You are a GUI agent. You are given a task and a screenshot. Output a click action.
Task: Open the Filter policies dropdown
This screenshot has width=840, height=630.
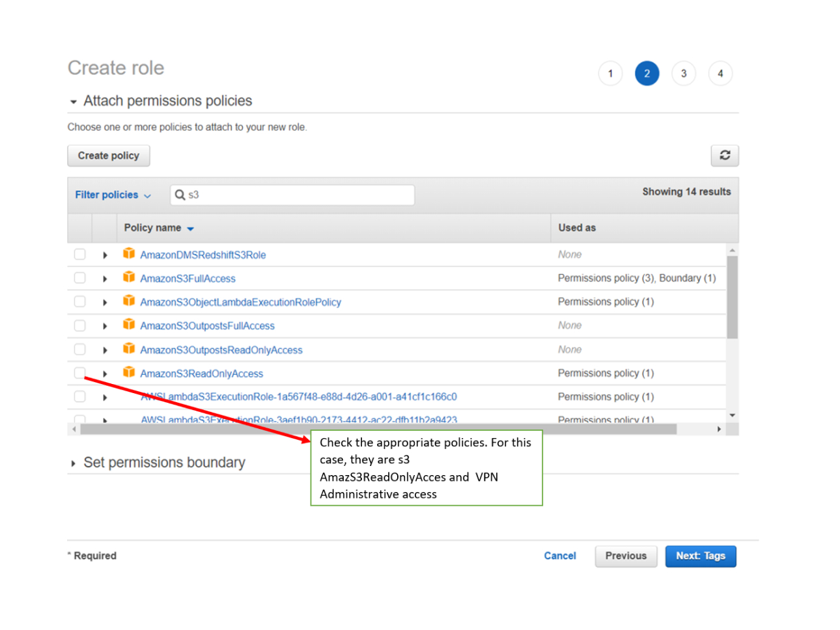(113, 195)
